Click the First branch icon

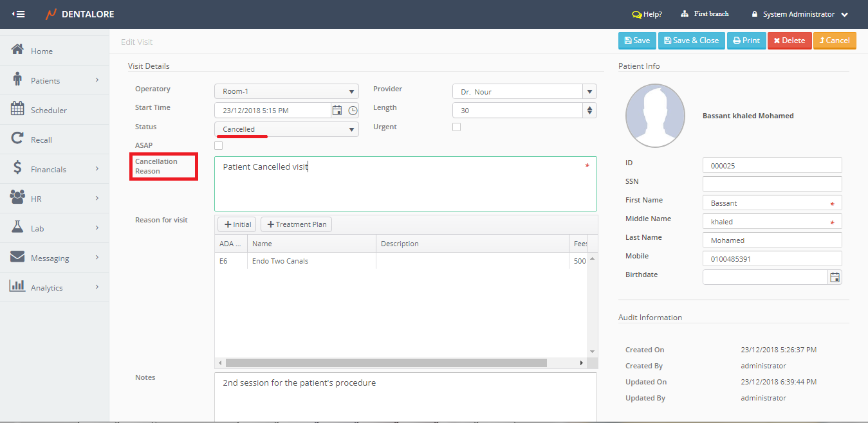tap(685, 14)
